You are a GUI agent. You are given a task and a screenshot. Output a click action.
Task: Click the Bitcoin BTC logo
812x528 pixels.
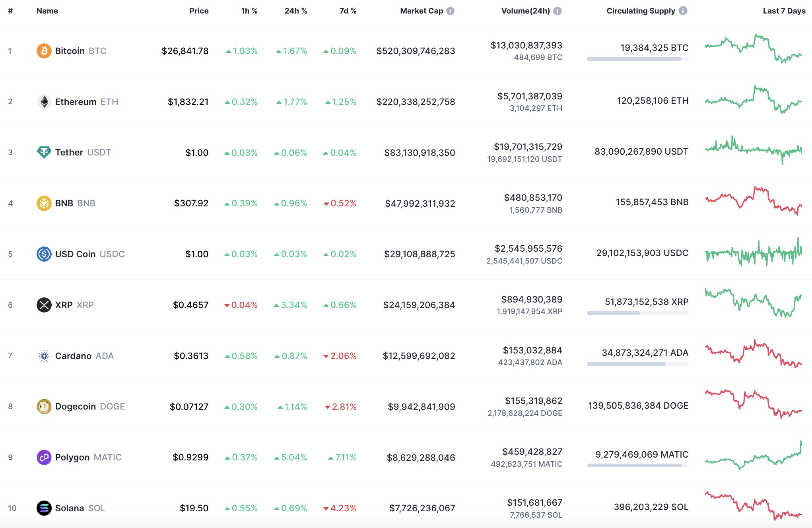[x=45, y=51]
